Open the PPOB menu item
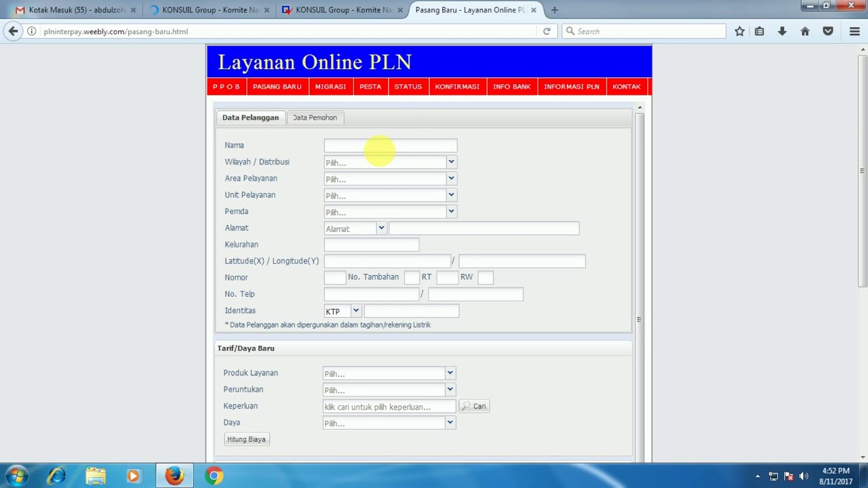868x488 pixels. (226, 87)
